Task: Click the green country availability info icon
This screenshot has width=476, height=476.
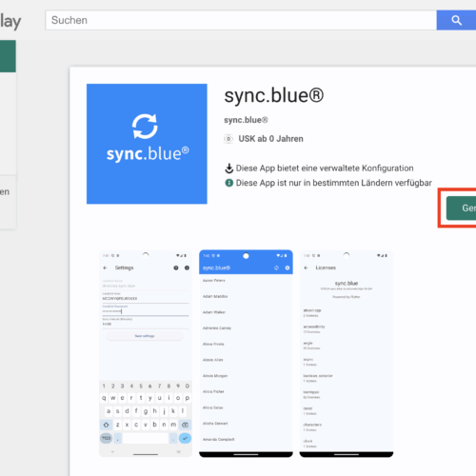Action: [x=228, y=183]
